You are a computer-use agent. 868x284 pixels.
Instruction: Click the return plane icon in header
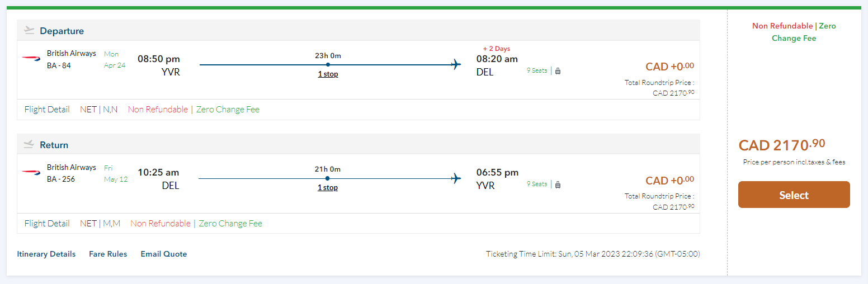29,145
